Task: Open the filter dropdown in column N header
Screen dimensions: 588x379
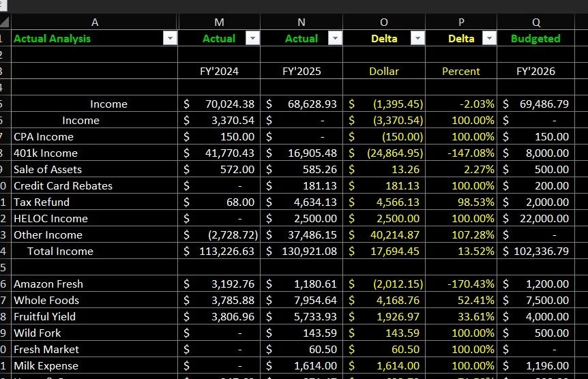Action: (335, 38)
